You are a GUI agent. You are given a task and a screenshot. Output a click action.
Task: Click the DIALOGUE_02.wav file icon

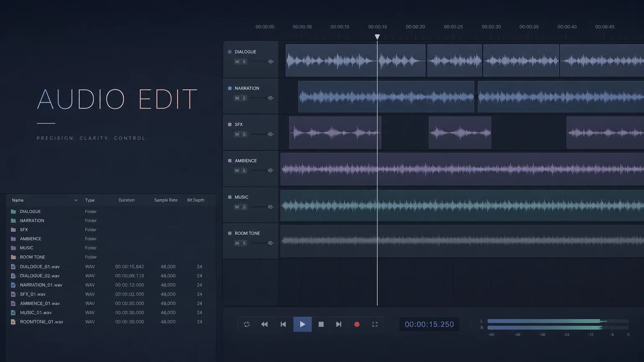13,276
